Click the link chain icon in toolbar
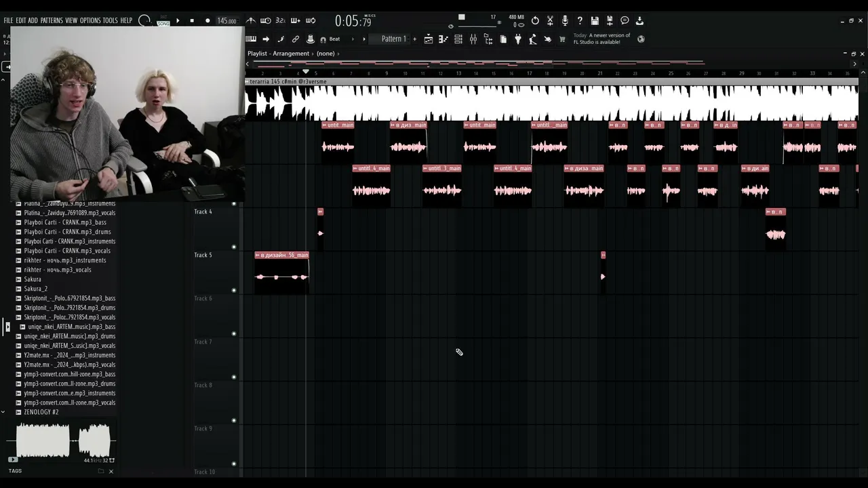The height and width of the screenshot is (488, 868). pyautogui.click(x=296, y=39)
